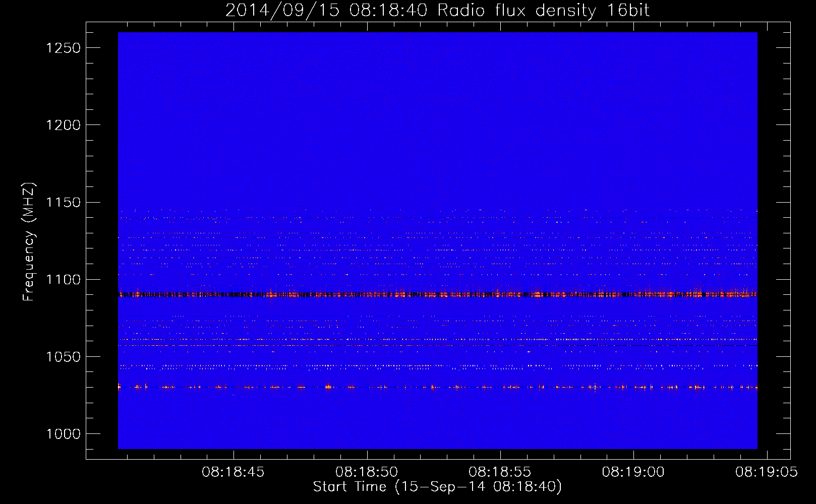Image resolution: width=816 pixels, height=504 pixels.
Task: Click the orange signal line near 1030 MHz
Action: [x=438, y=387]
